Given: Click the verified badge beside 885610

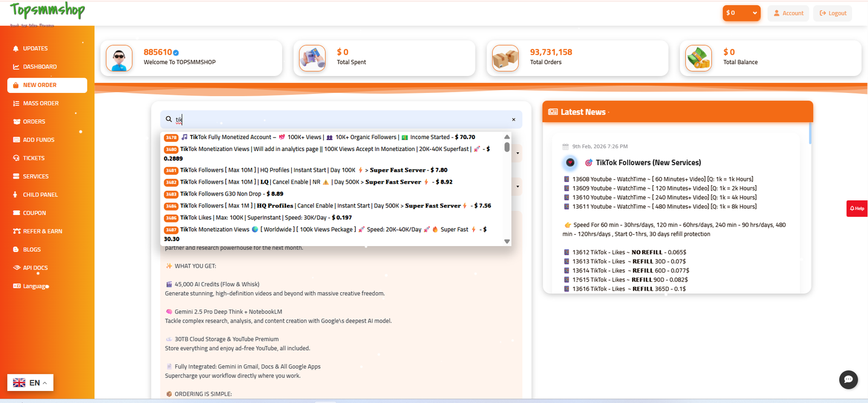Looking at the screenshot, I should [x=176, y=53].
